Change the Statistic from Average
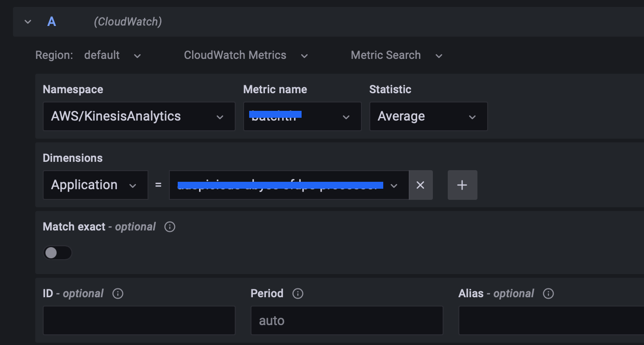644x345 pixels. (x=428, y=116)
